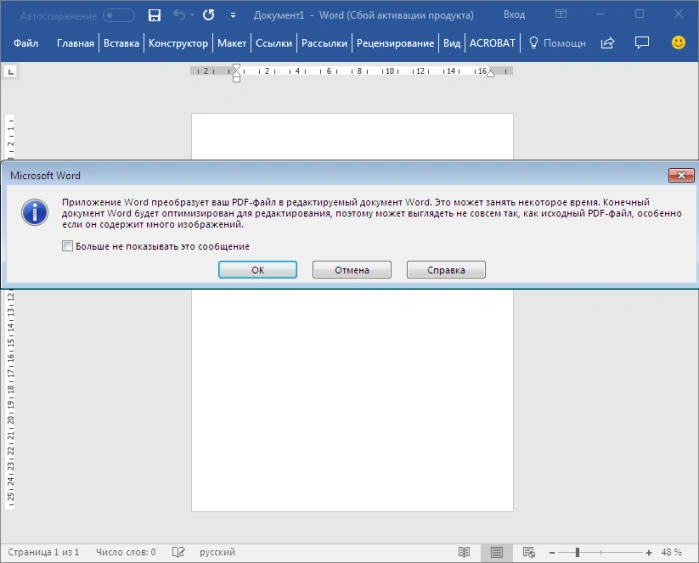Viewport: 699px width, 563px height.
Task: Click the Undo arrow icon
Action: (x=179, y=15)
